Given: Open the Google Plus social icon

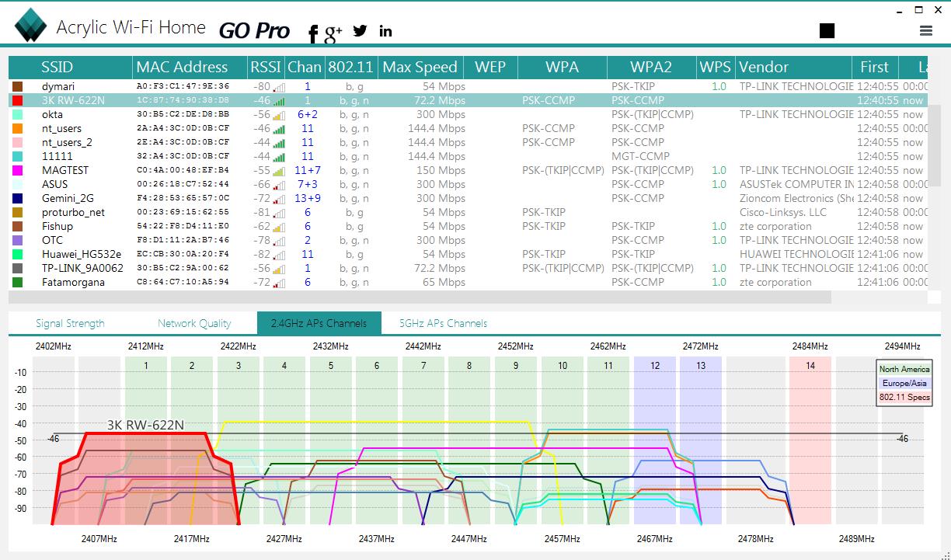Looking at the screenshot, I should coord(333,33).
